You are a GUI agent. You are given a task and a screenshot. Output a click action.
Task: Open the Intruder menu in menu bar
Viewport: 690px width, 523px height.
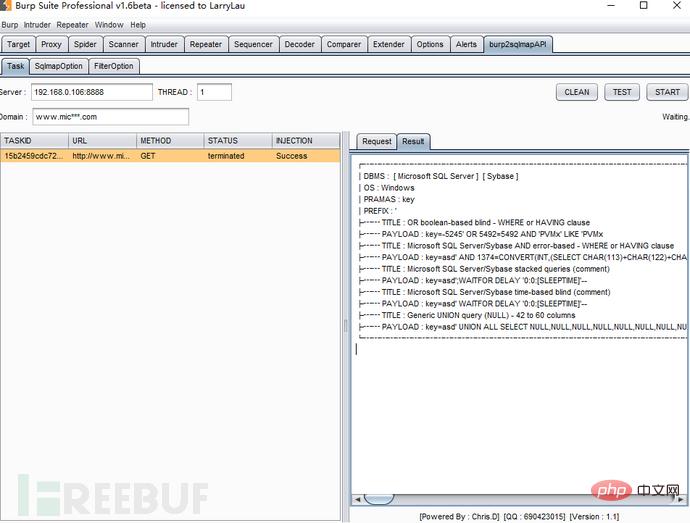(37, 25)
